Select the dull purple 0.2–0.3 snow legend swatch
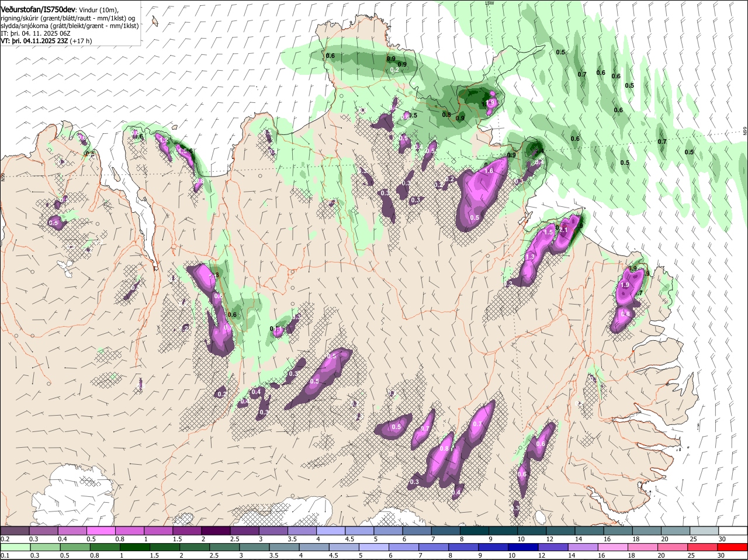Screen dimensions: 748x560 point(15,530)
